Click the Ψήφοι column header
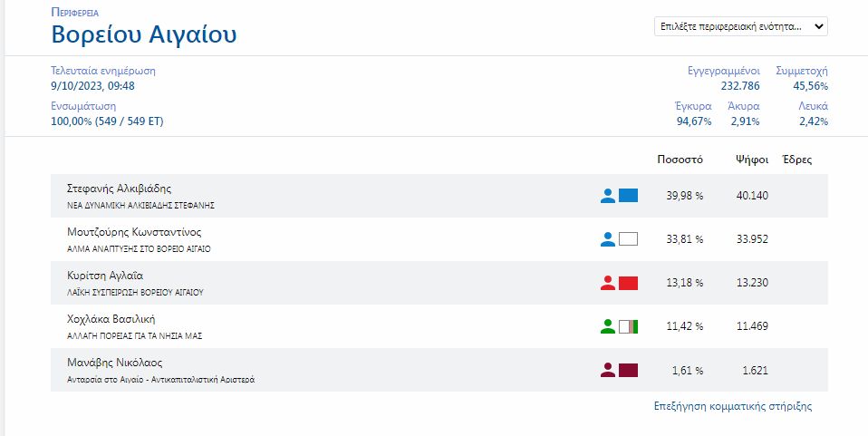 pos(752,160)
